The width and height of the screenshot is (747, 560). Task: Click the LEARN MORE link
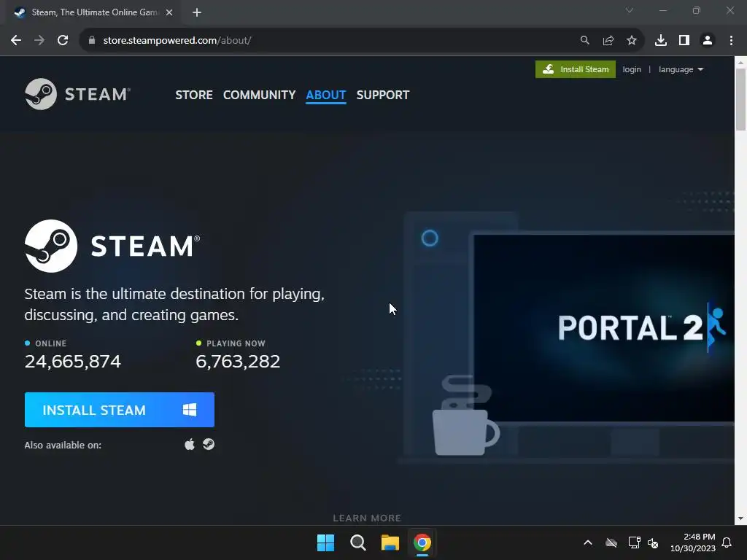(367, 518)
